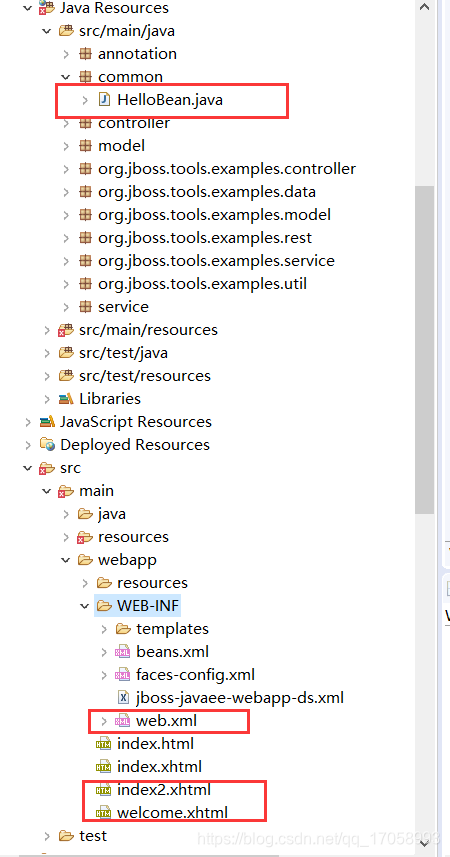
Task: Expand the model package
Action: point(66,145)
